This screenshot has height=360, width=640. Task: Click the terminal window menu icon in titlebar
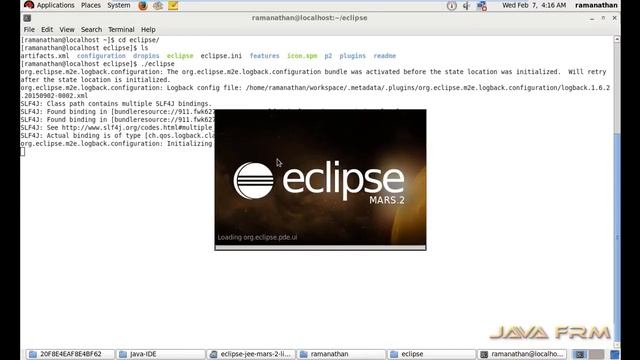point(27,18)
